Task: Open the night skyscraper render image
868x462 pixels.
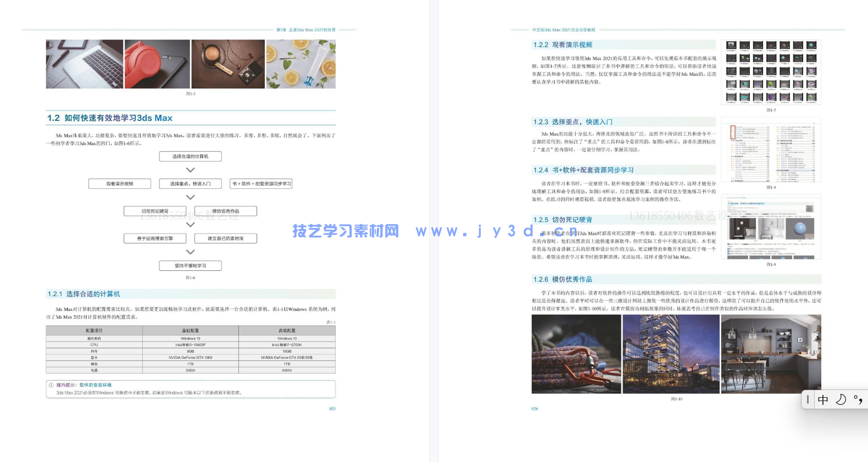Action: (671, 354)
